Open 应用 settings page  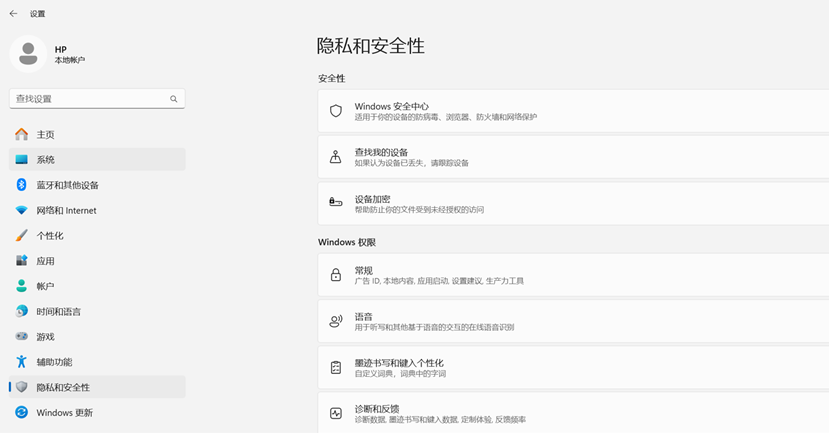point(97,261)
